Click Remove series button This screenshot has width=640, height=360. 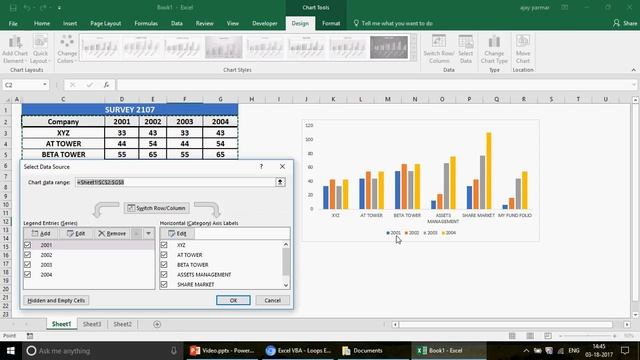click(112, 233)
